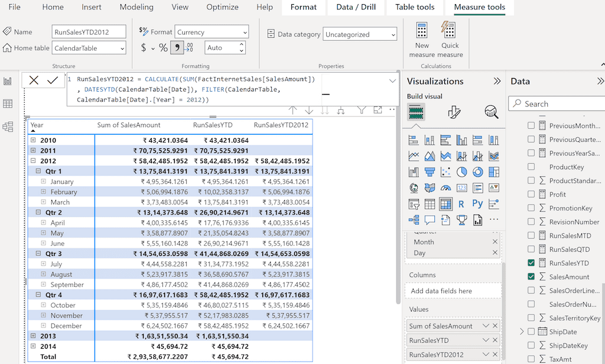
Task: Open the Format dropdown showing Currency
Action: pyautogui.click(x=212, y=31)
